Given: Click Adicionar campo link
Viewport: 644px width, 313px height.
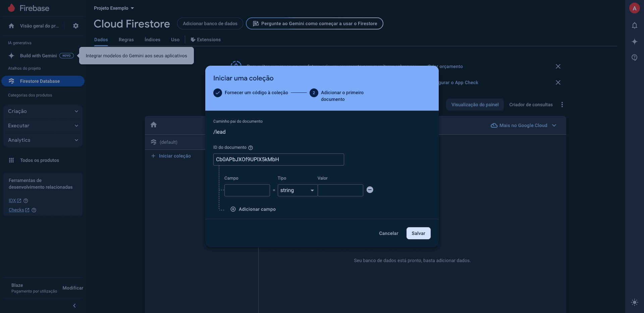Looking at the screenshot, I should pos(253,209).
